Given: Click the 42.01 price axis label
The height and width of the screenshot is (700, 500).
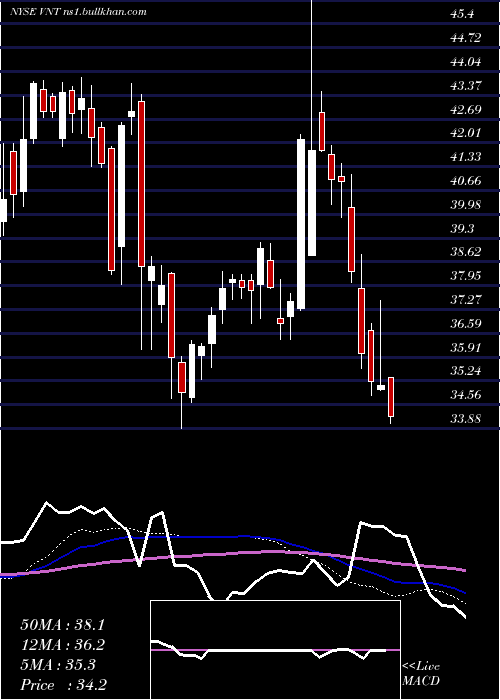Looking at the screenshot, I should (466, 133).
